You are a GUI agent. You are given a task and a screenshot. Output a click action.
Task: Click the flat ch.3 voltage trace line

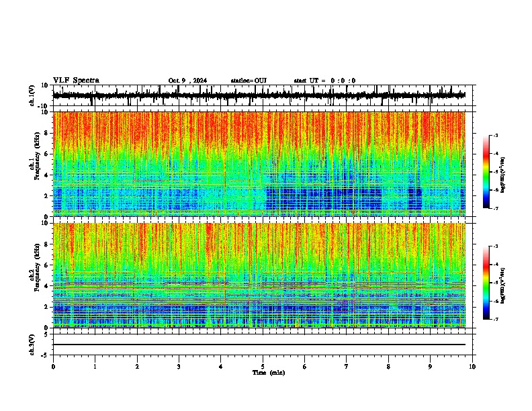[x=259, y=345]
